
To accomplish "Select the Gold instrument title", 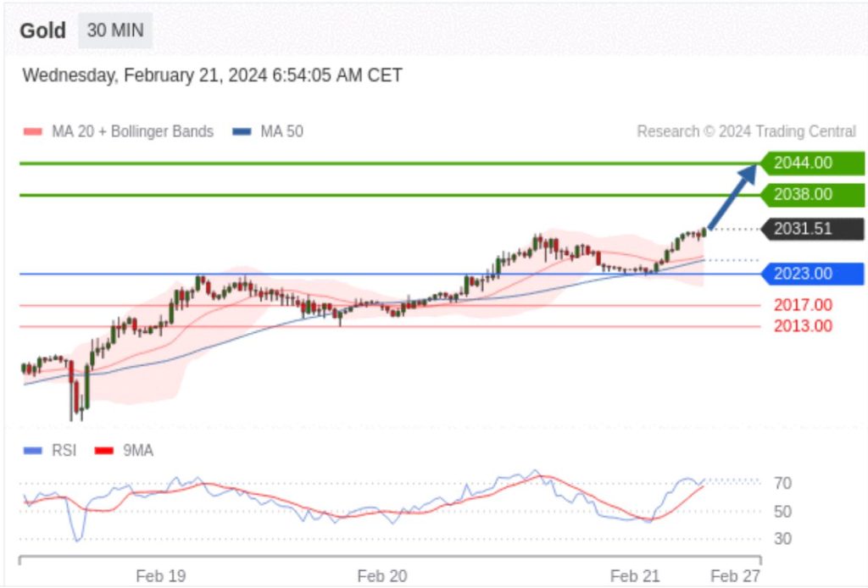I will [x=42, y=31].
